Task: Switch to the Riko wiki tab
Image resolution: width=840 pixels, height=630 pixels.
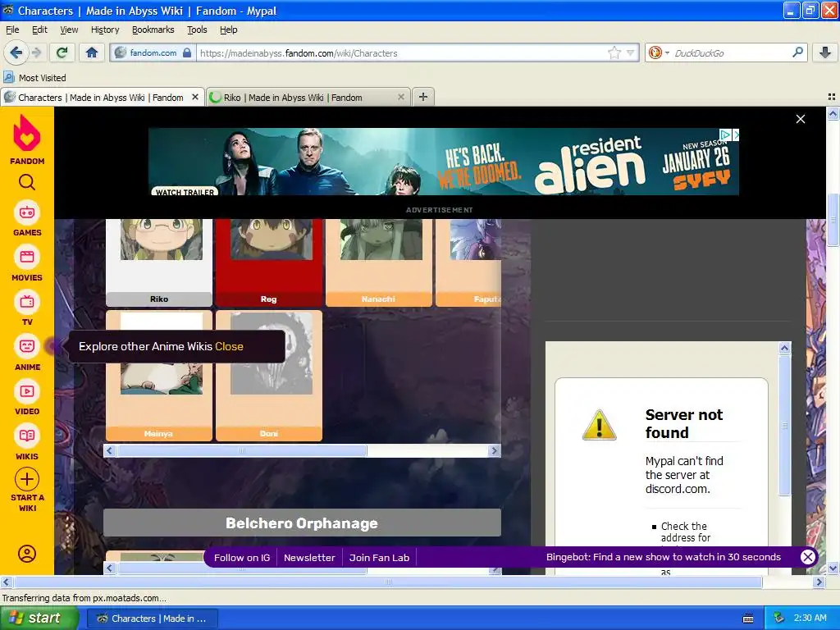Action: pyautogui.click(x=308, y=97)
